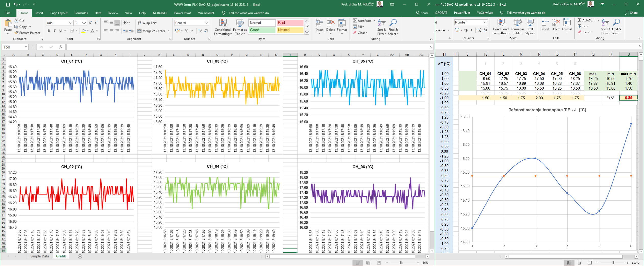Click zoom slider handle in left window
644x266 pixels.
401,263
